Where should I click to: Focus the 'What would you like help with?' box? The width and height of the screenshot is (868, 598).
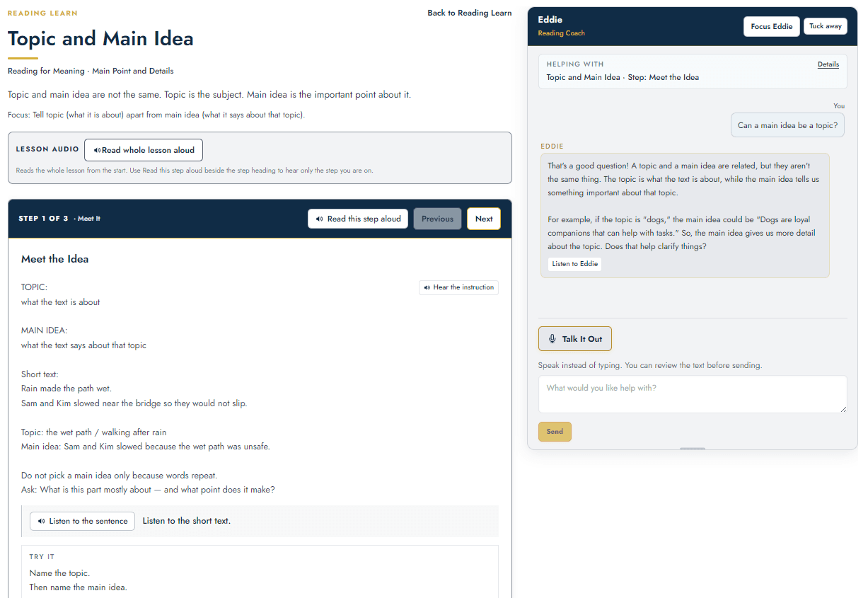[x=693, y=394]
